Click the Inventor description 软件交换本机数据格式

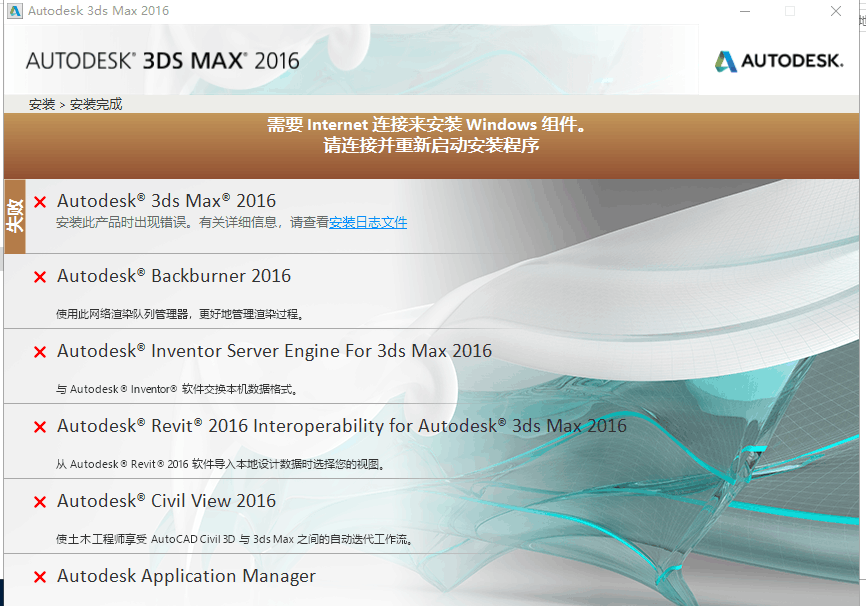click(x=177, y=389)
